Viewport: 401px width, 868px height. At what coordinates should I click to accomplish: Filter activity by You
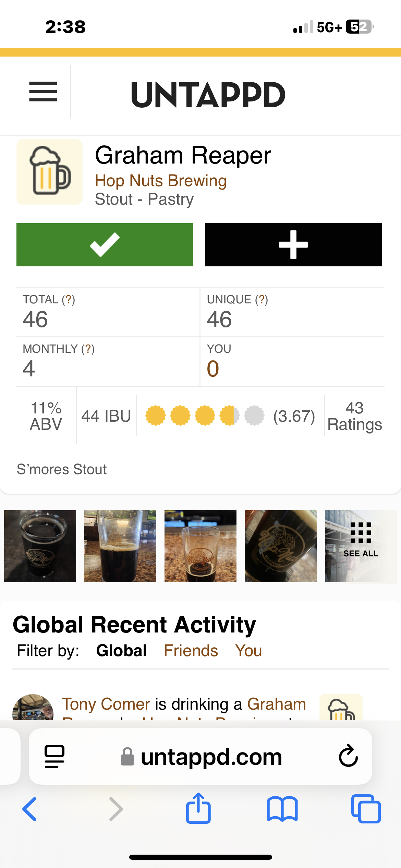click(248, 651)
